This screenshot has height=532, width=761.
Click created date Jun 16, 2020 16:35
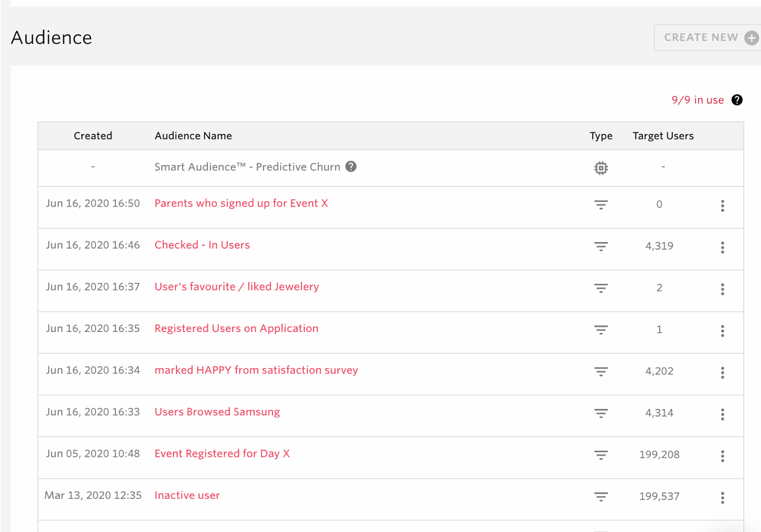[93, 328]
